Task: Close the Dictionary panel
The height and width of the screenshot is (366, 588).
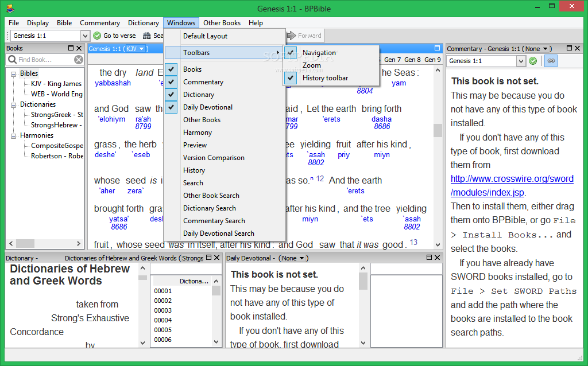Action: point(216,258)
